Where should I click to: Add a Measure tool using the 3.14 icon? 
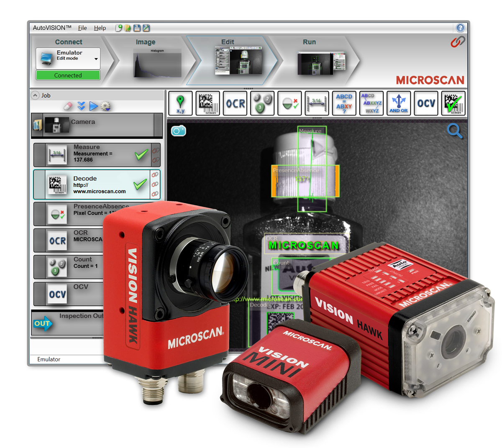click(x=317, y=103)
